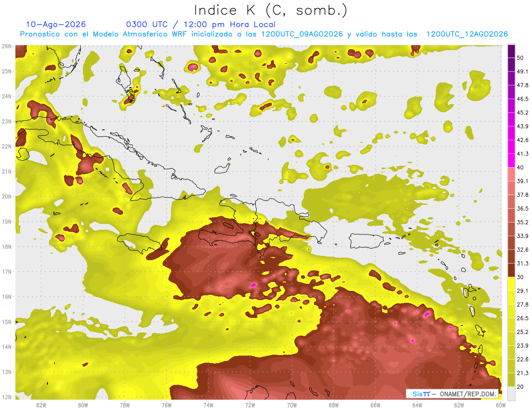The image size is (532, 411).
Task: Click the latitude label '23N'
Action: 7,121
